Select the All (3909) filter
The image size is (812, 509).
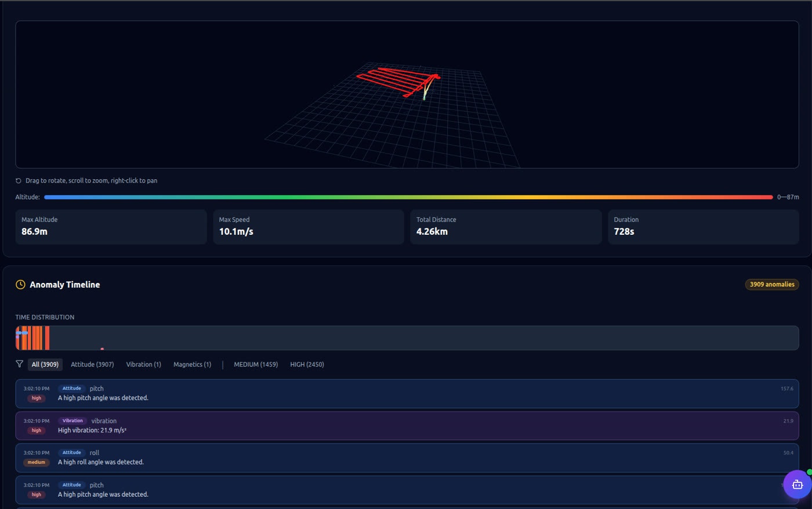45,365
